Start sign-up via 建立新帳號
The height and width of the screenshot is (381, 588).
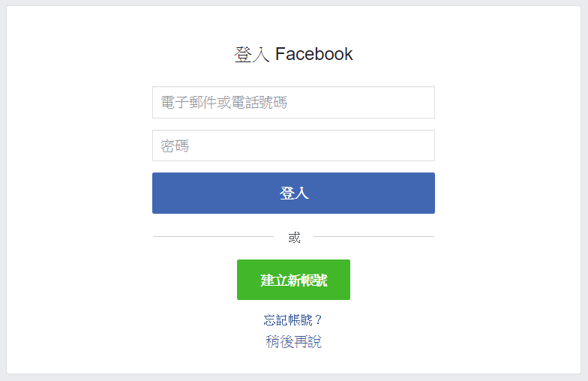coord(293,280)
